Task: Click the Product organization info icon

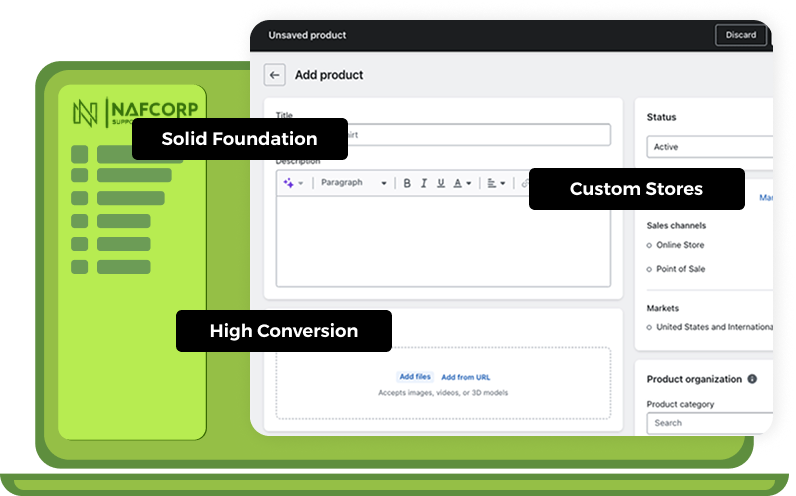Action: point(752,380)
